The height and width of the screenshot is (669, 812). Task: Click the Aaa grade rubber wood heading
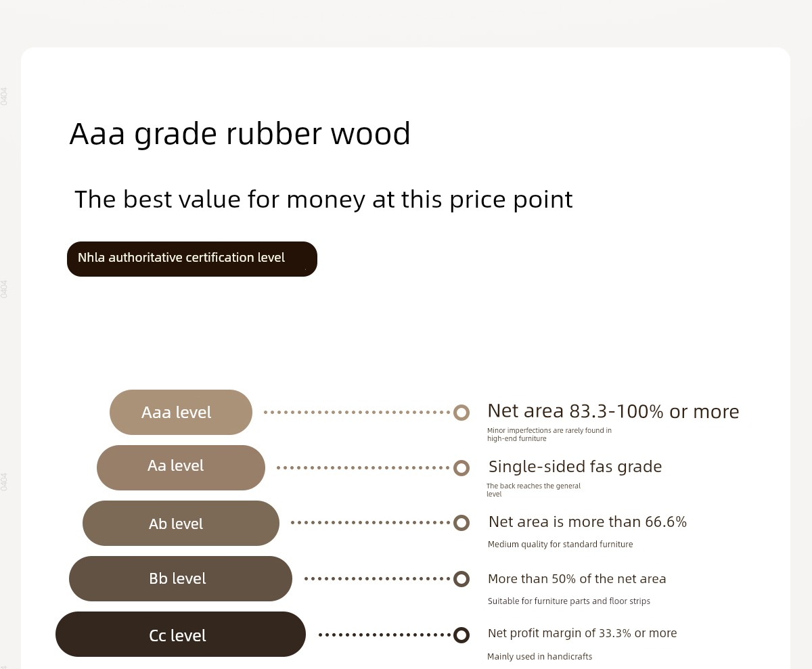point(240,134)
